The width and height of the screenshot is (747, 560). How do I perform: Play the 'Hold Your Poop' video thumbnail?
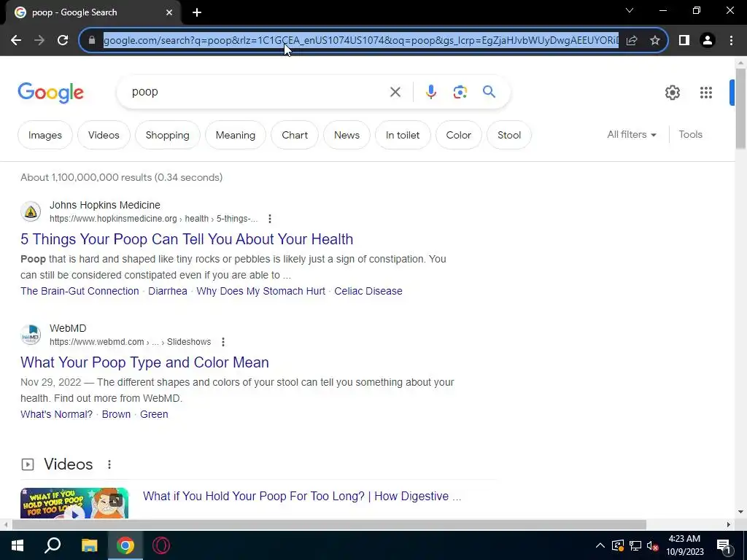pos(74,503)
